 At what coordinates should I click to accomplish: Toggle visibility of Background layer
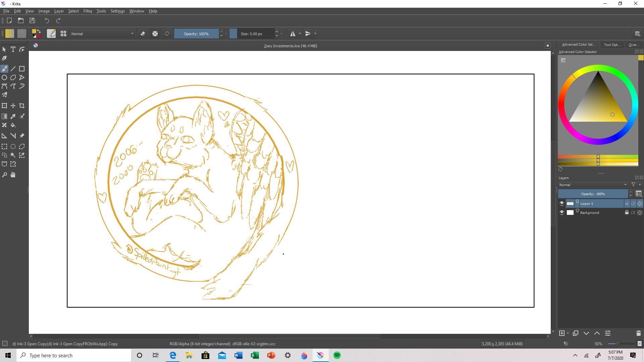pos(562,213)
